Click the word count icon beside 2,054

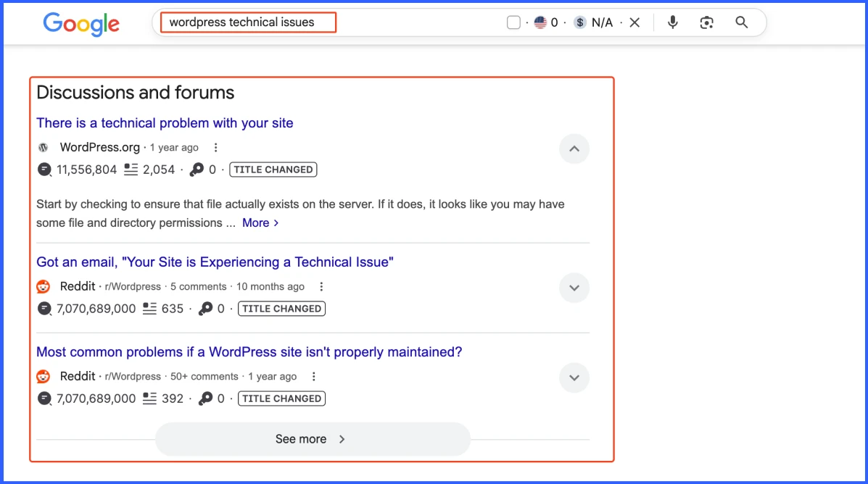point(131,170)
